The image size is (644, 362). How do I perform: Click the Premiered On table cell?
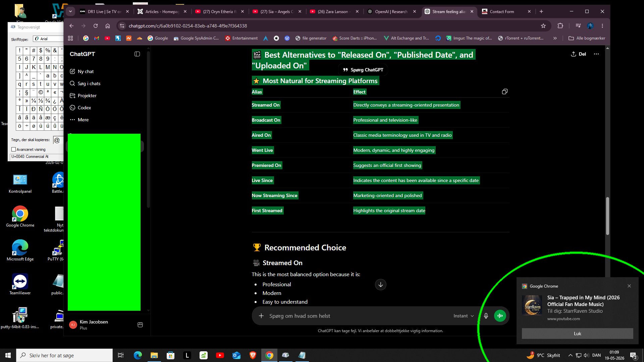267,165
